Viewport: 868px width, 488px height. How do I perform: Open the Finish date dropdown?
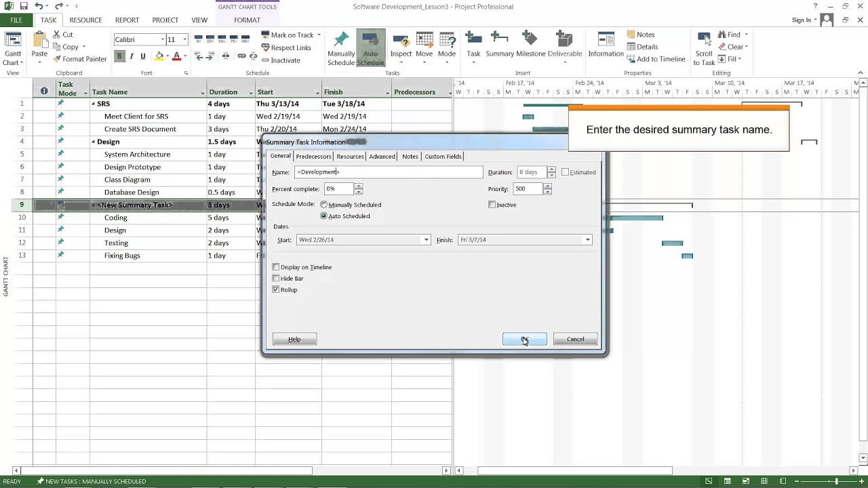[x=588, y=240]
